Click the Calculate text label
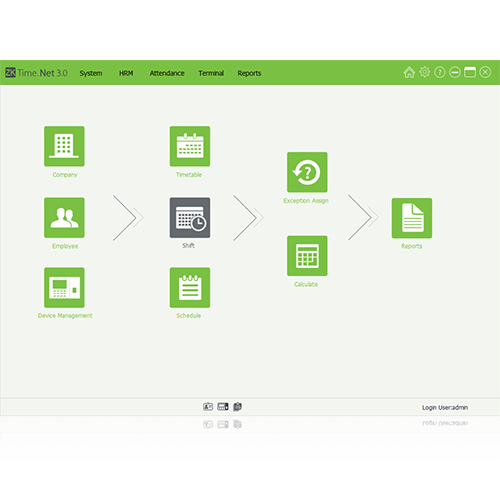 (306, 284)
